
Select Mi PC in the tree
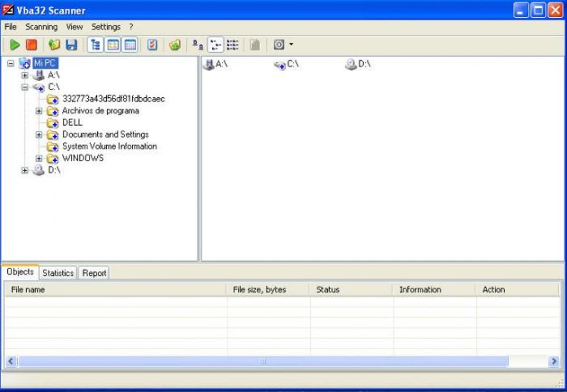pyautogui.click(x=45, y=63)
